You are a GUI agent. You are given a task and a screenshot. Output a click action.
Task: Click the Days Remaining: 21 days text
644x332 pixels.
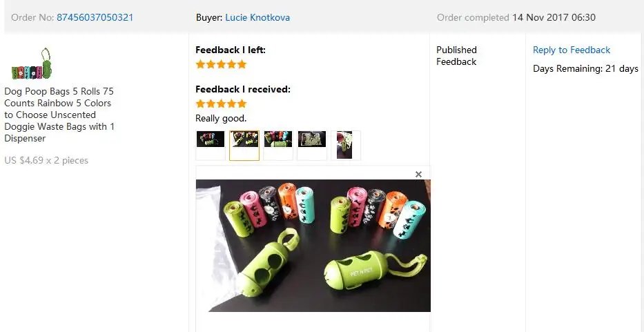click(x=585, y=68)
